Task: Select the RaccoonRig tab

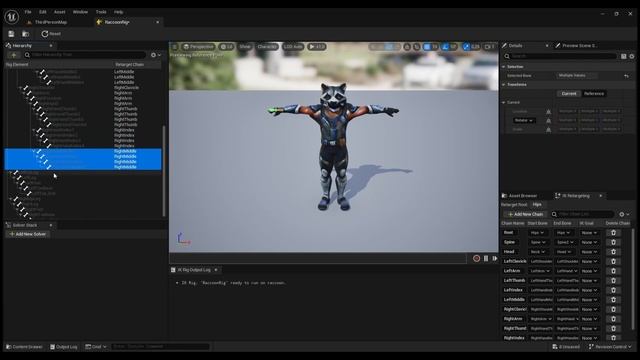Action: [117, 22]
